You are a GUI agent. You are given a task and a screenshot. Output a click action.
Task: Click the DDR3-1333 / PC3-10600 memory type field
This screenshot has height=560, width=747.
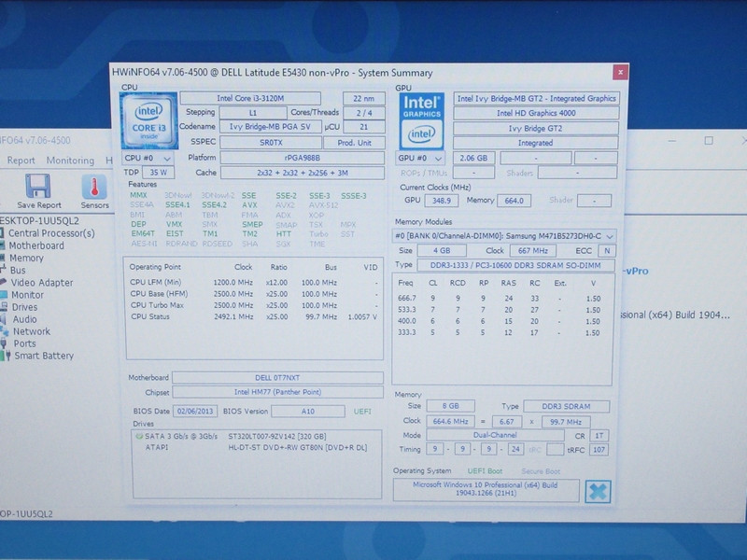coord(515,265)
